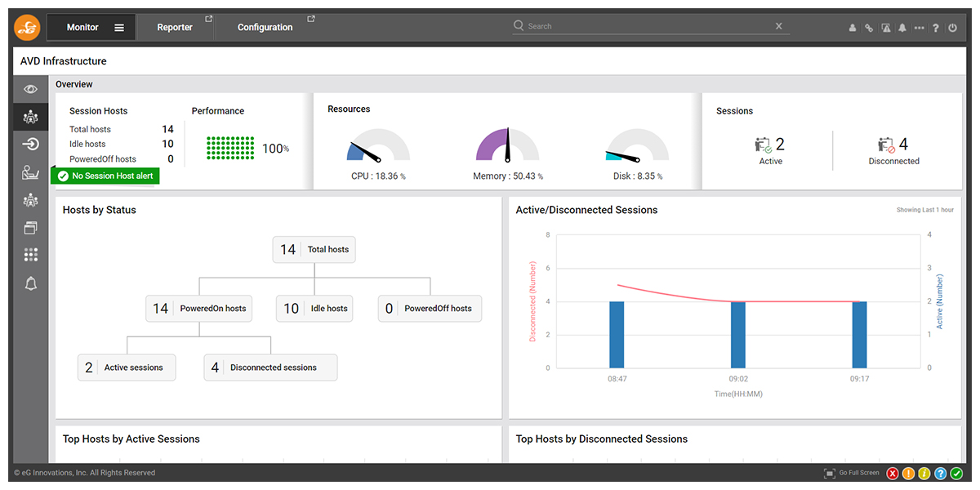Open the three-dots more options menu
The image size is (980, 490).
[920, 28]
